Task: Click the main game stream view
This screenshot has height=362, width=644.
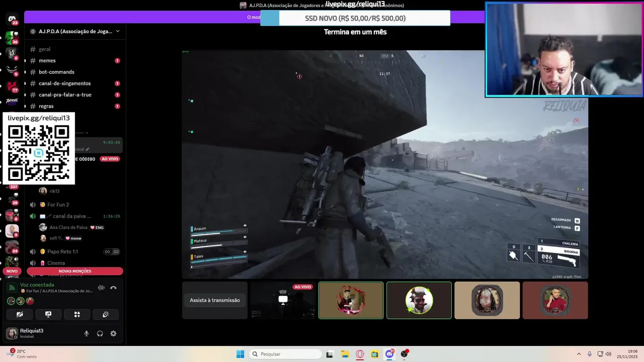Action: (x=385, y=164)
